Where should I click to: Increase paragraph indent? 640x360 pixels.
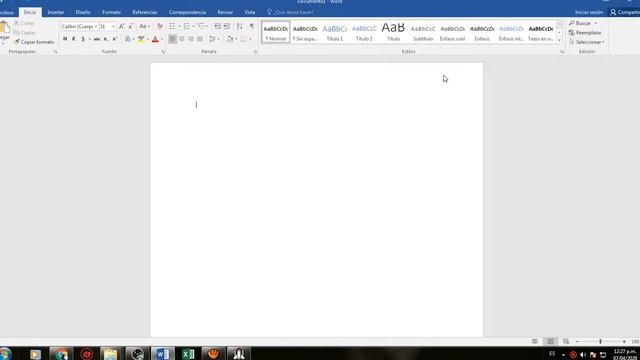[x=227, y=26]
